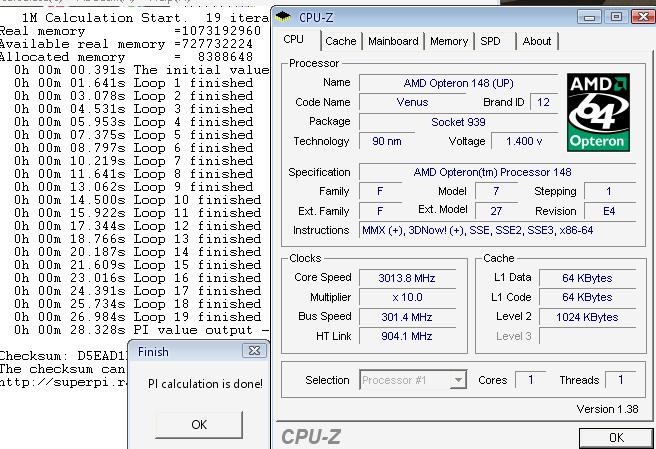The image size is (656, 449).
Task: Click the HT Link value 904.1 MHz
Action: 407,336
